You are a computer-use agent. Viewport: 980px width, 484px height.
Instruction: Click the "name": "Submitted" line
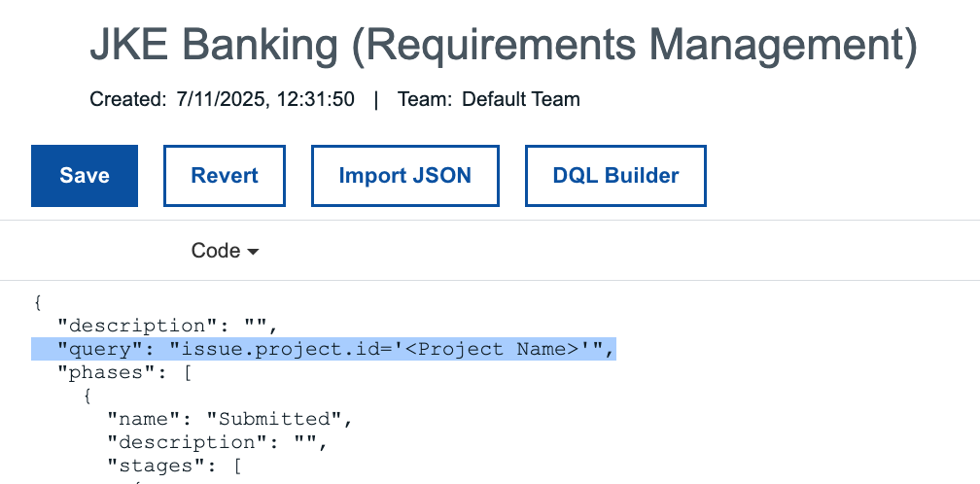(x=230, y=419)
